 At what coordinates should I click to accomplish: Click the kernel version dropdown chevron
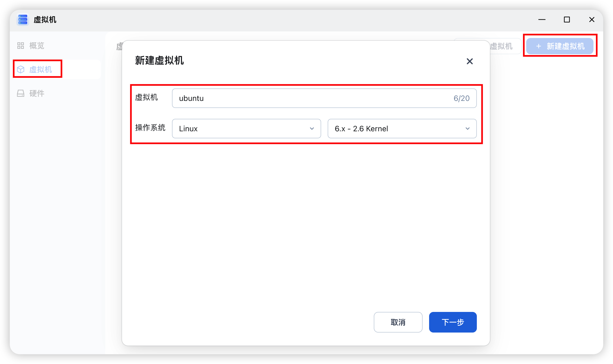(467, 129)
